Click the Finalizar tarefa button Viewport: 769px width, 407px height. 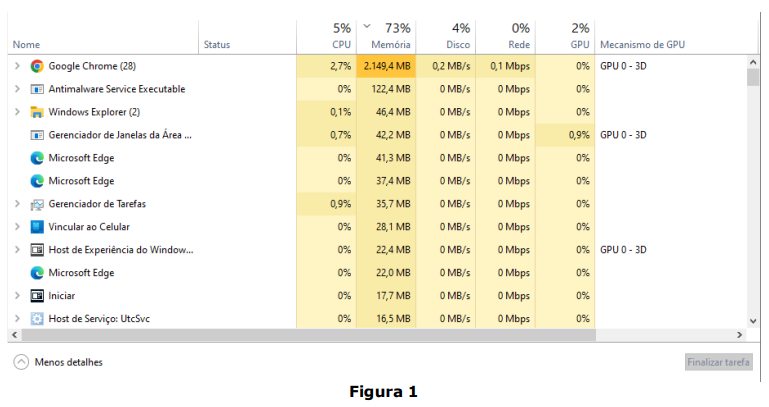pyautogui.click(x=718, y=362)
